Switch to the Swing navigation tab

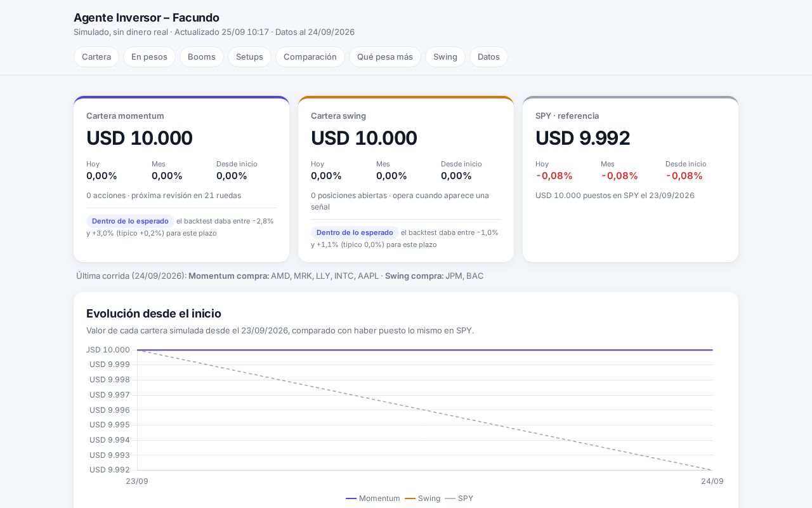click(x=445, y=57)
